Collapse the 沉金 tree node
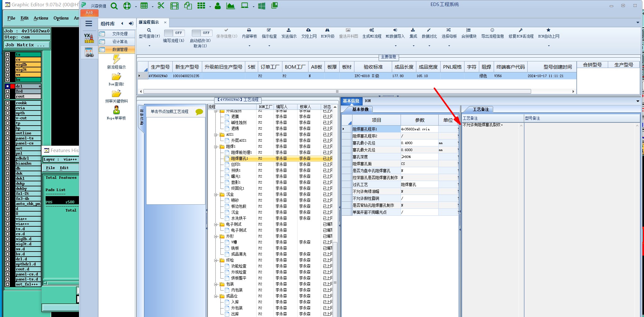The width and height of the screenshot is (644, 317). pos(216,195)
